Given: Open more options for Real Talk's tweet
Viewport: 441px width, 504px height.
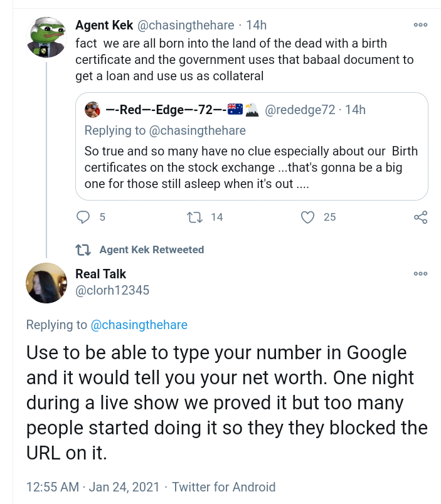Looking at the screenshot, I should [420, 274].
